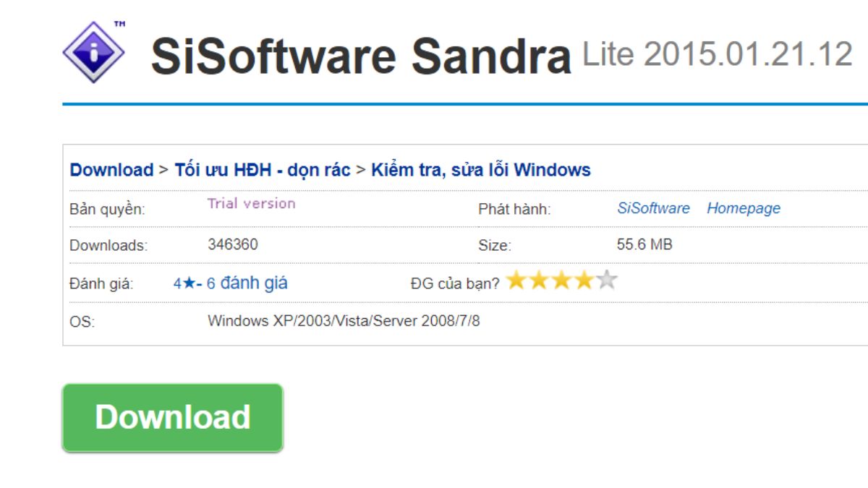Click the Trial version license text
The height and width of the screenshot is (488, 868).
(251, 203)
